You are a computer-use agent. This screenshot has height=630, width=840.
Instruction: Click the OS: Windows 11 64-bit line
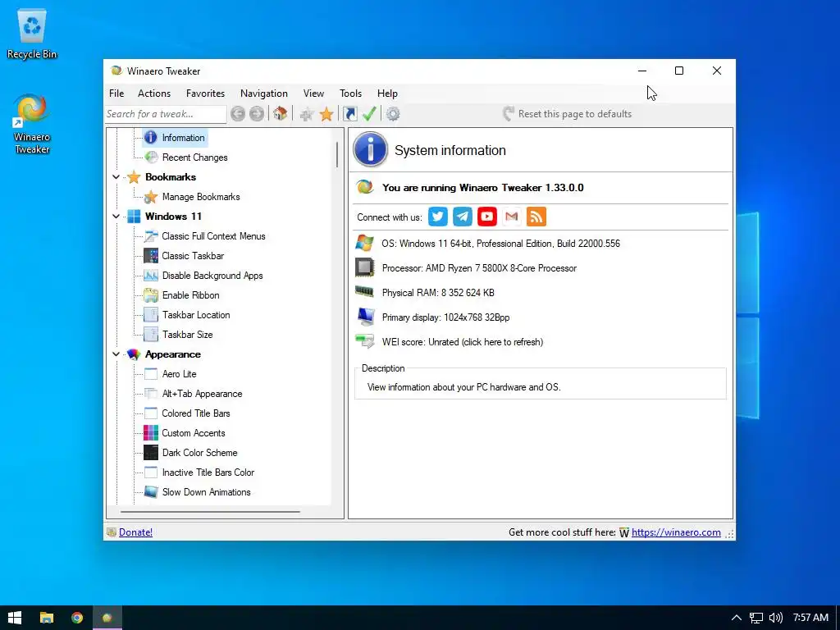click(x=501, y=243)
